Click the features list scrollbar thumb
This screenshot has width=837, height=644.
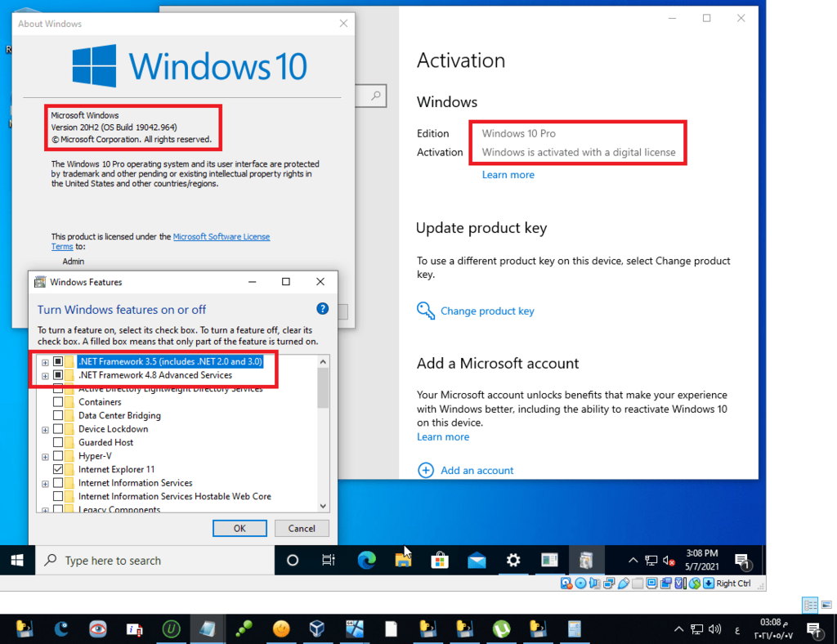[323, 388]
